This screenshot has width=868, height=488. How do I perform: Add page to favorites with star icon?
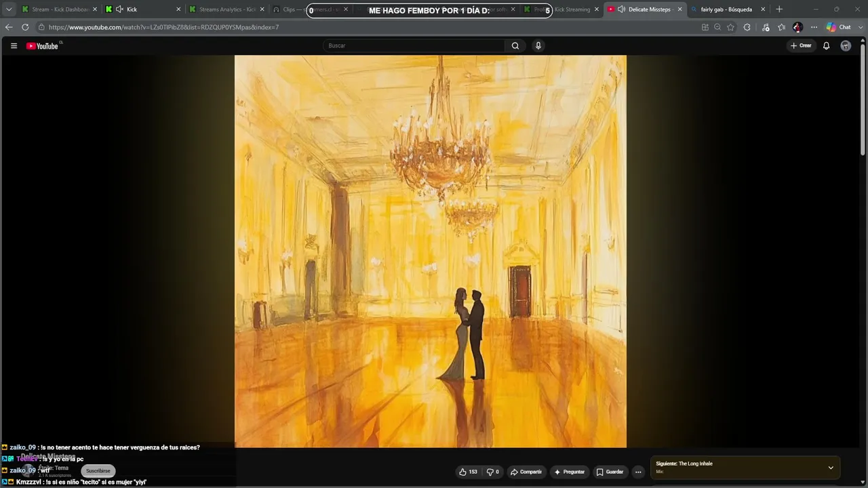(x=730, y=27)
